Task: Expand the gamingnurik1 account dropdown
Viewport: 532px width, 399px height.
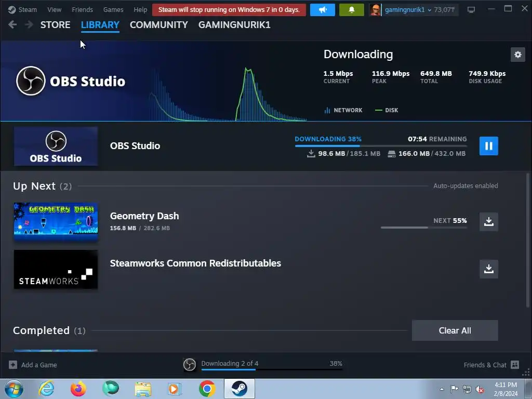Action: [408, 9]
